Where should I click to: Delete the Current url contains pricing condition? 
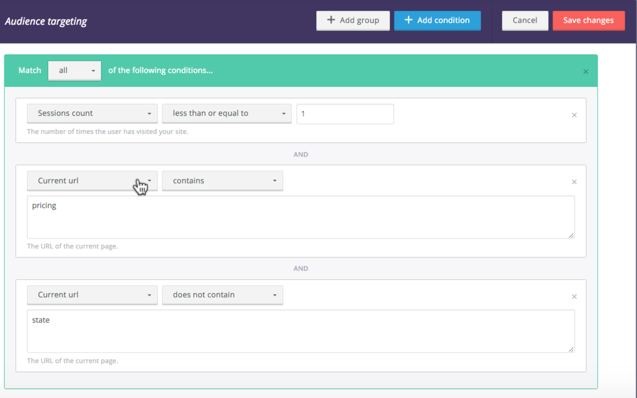coord(574,182)
